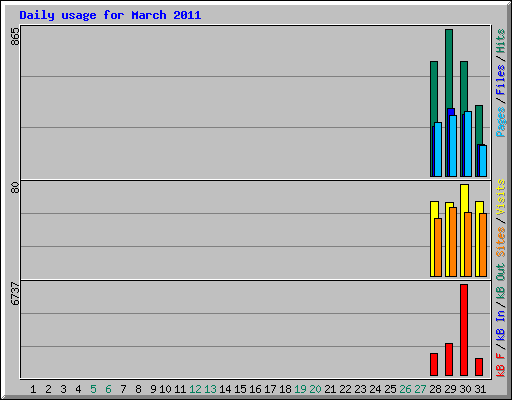Click the orange Sites bar for day 31
The image size is (512, 400).
[x=483, y=245]
